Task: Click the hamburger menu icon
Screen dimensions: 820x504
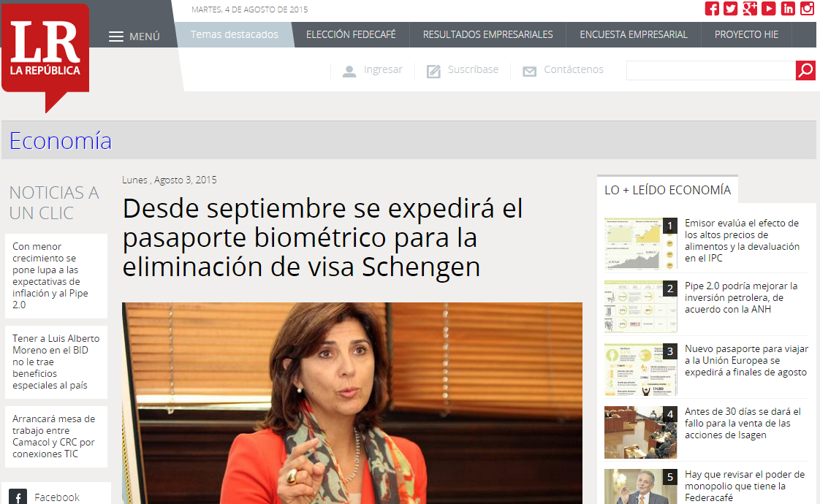Action: point(116,37)
